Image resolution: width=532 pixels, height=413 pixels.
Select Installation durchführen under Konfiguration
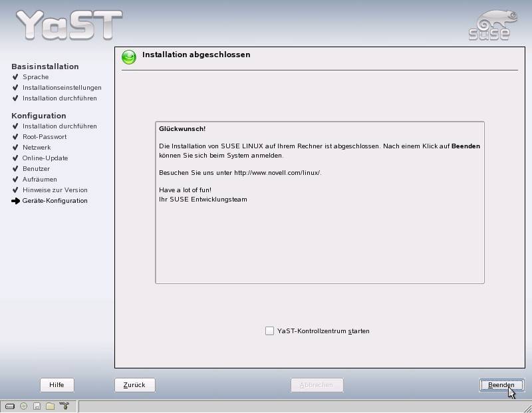[x=59, y=126]
